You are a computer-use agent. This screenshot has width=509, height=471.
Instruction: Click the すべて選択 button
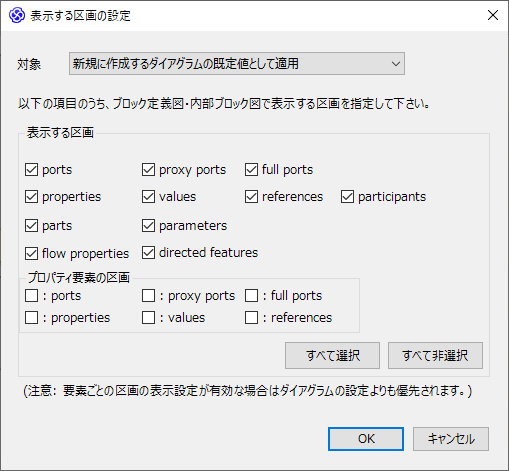[332, 355]
